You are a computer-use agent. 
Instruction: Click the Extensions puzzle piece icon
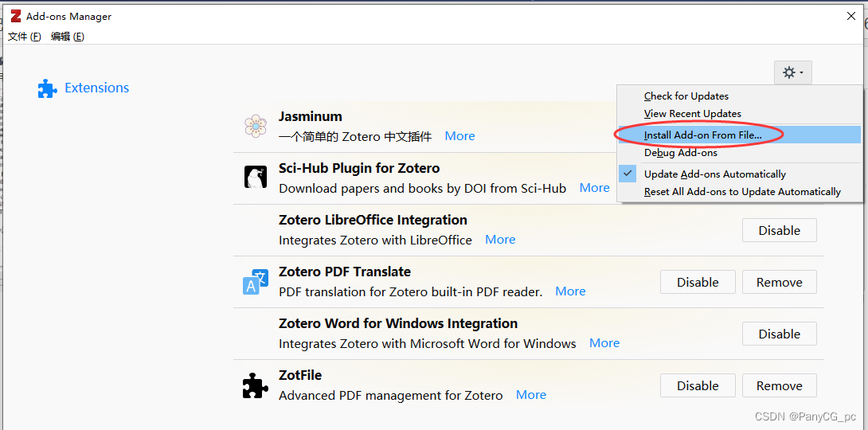pos(47,88)
